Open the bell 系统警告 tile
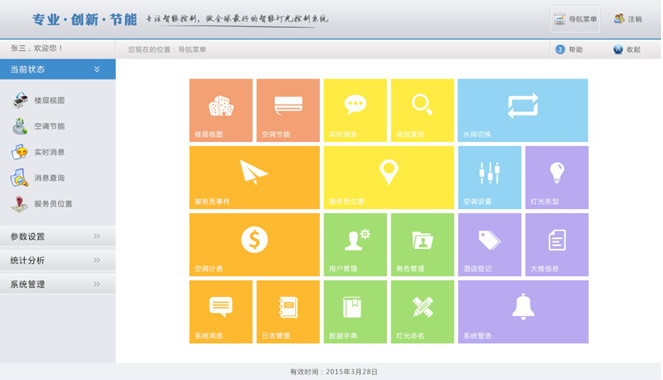663x380 pixels. [523, 312]
